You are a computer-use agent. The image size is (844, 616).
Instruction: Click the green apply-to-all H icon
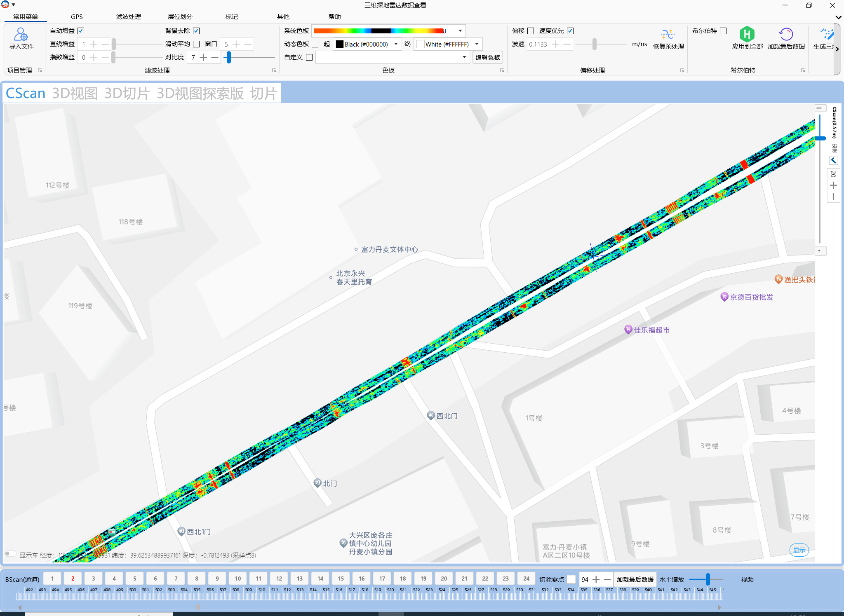coord(747,34)
